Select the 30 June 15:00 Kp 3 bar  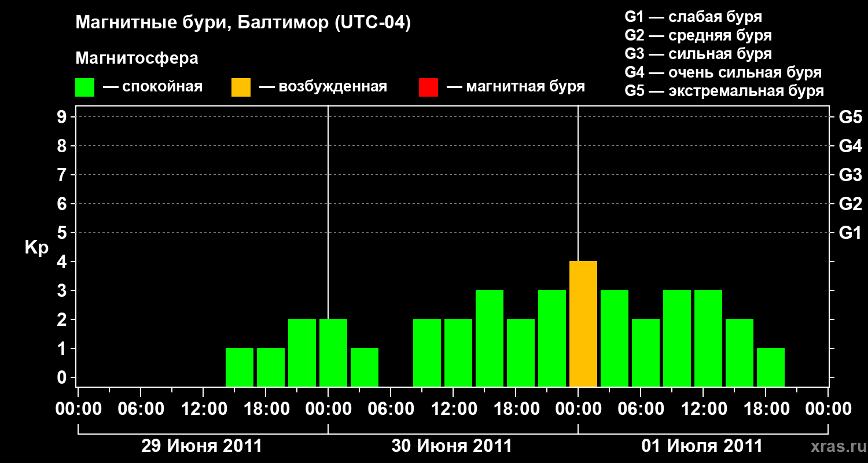tap(490, 339)
